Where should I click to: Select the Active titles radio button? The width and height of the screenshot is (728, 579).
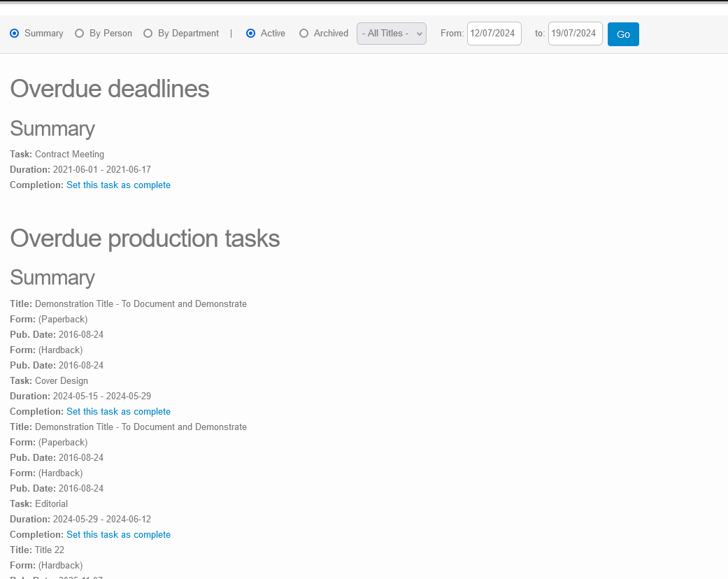click(251, 34)
